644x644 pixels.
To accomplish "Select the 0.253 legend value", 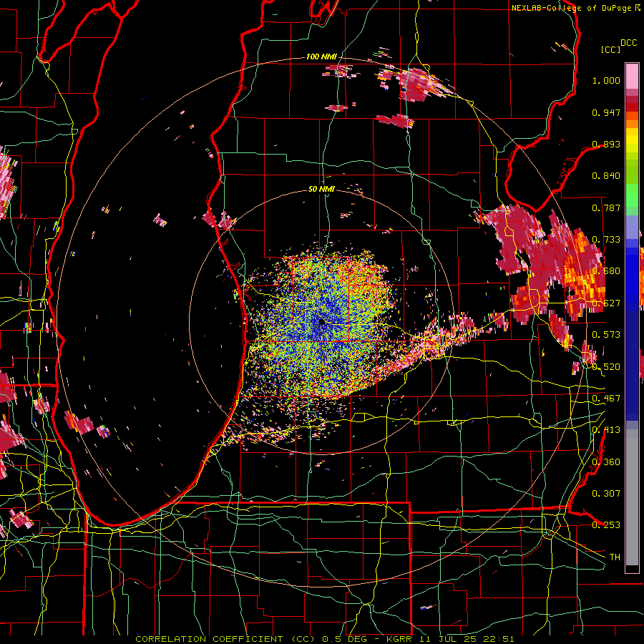I will click(x=606, y=525).
